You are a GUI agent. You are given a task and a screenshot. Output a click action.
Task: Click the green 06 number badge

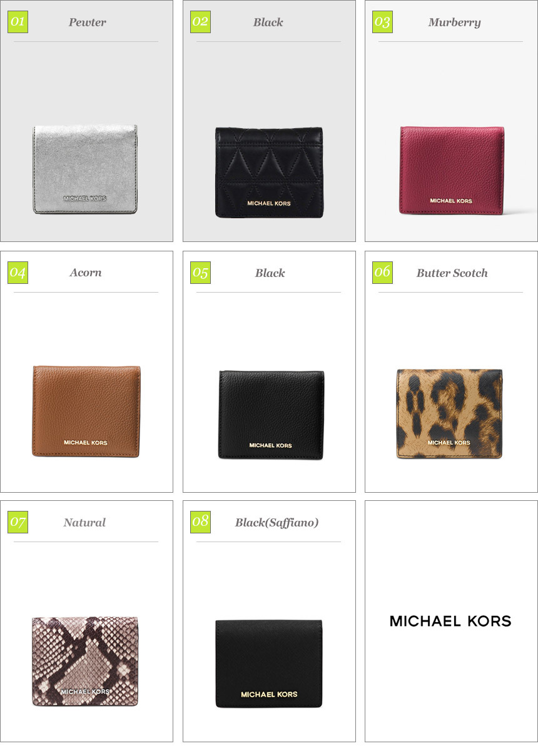click(x=382, y=273)
